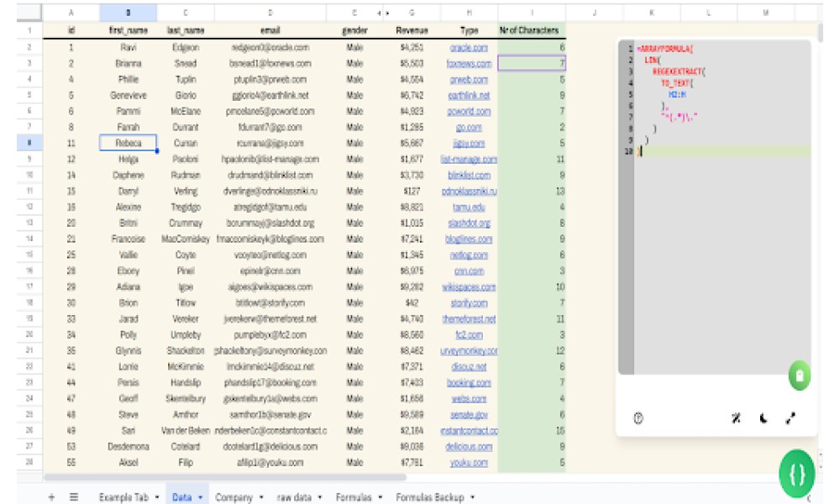Screen dimensions: 840x504
Task: Expand the formula editor with the arrows icon
Action: tap(790, 418)
